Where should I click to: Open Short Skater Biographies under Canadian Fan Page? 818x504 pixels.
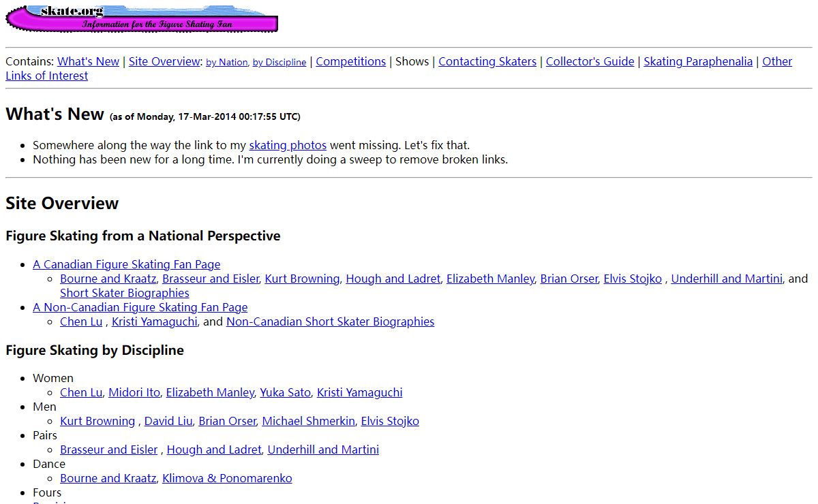(x=125, y=293)
